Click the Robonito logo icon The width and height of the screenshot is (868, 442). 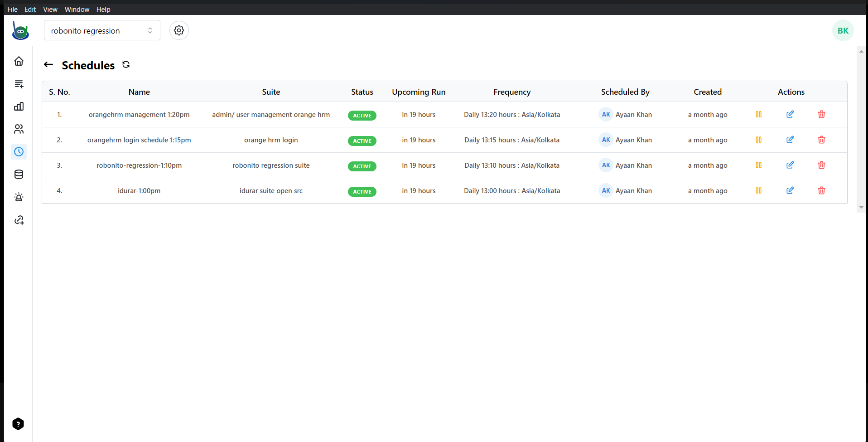(x=20, y=30)
